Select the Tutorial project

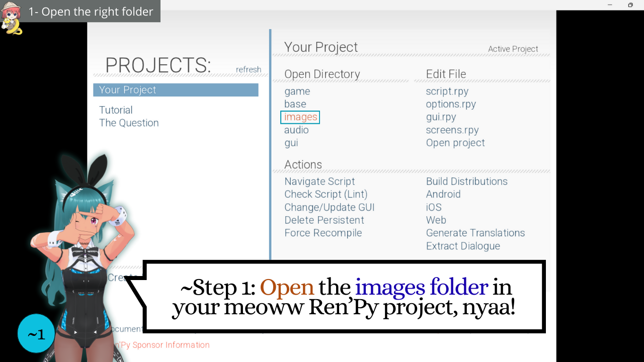coord(116,110)
